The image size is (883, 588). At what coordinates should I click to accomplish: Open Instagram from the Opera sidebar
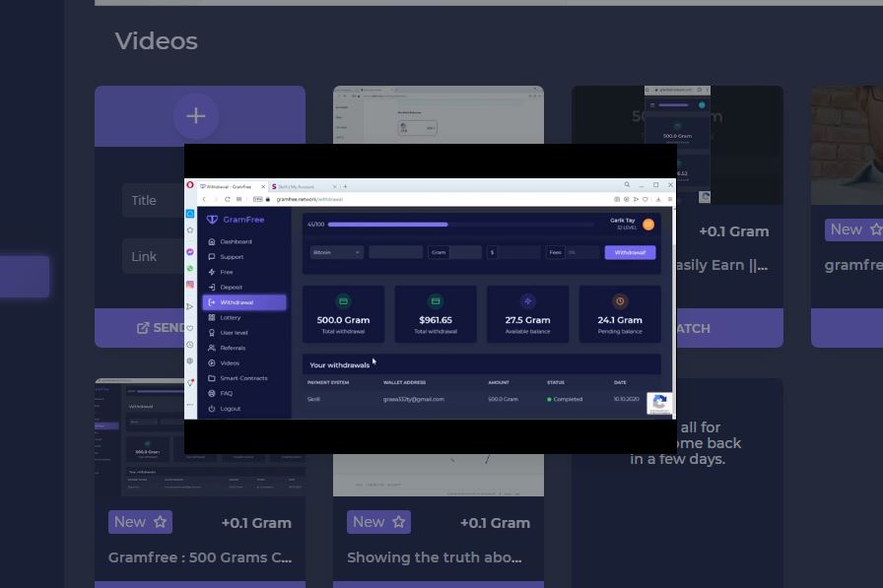[190, 285]
